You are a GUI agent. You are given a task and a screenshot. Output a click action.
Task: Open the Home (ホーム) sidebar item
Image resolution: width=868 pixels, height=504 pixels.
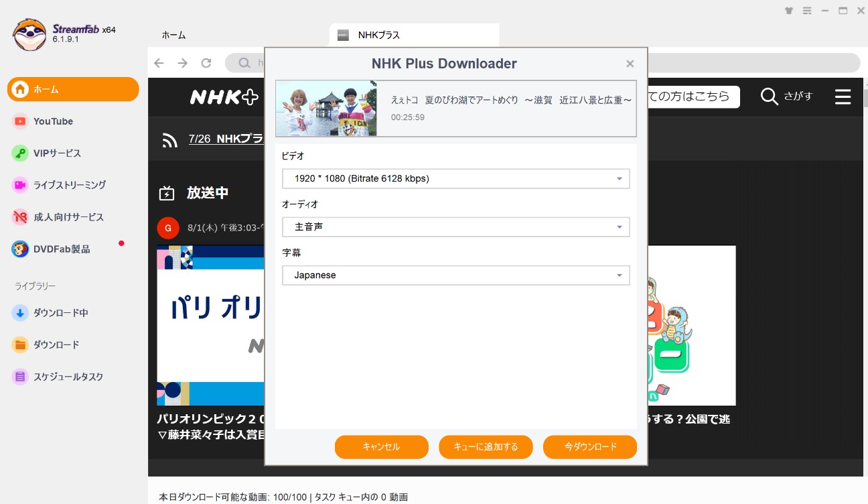click(x=73, y=89)
